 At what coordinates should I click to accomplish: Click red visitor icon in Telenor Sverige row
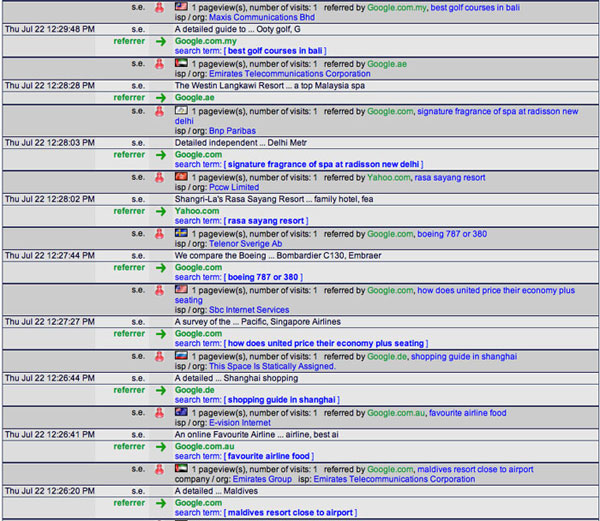coord(159,234)
